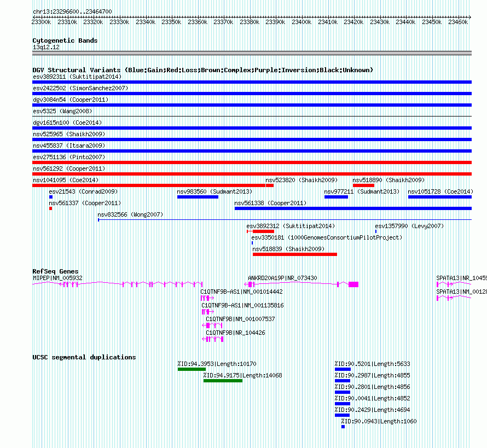Select the RefSeq Genes track title

pyautogui.click(x=55, y=271)
